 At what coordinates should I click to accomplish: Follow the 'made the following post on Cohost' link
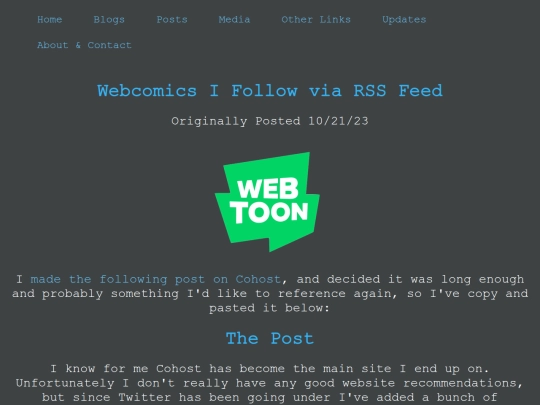tap(156, 279)
